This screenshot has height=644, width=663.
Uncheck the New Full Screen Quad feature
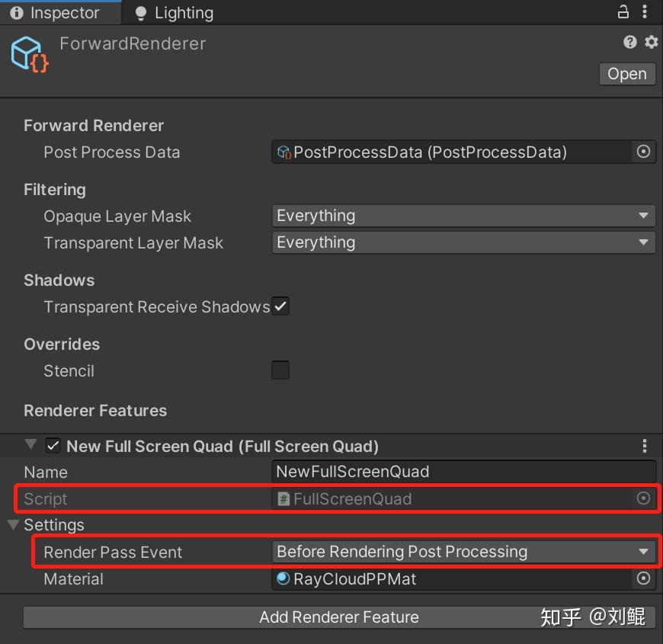click(x=53, y=446)
